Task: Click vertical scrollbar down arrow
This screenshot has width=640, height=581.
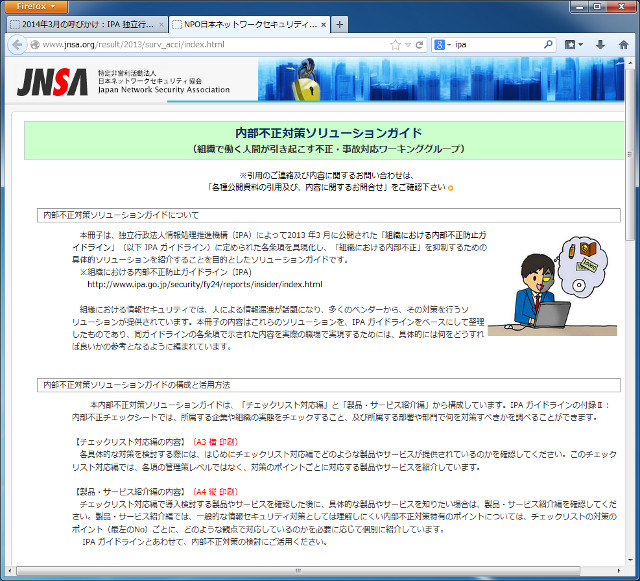Action: tap(630, 560)
